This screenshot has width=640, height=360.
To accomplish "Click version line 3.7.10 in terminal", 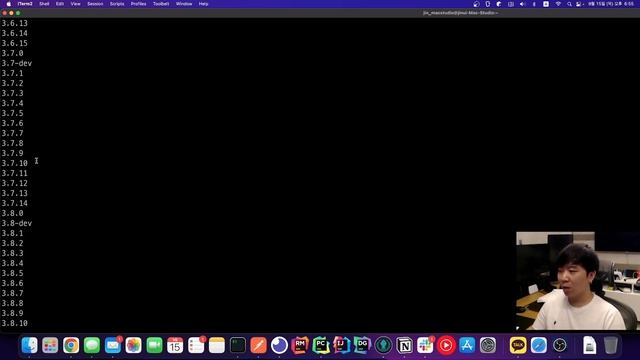I will coord(15,163).
